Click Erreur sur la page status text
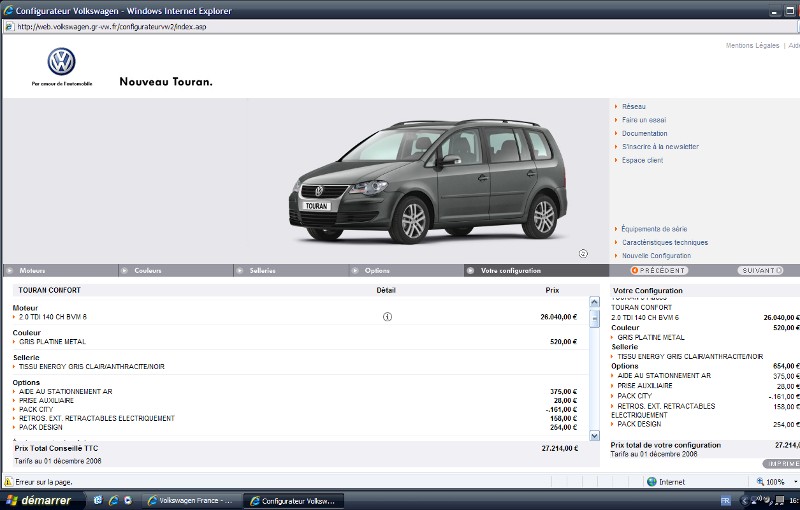 point(43,481)
